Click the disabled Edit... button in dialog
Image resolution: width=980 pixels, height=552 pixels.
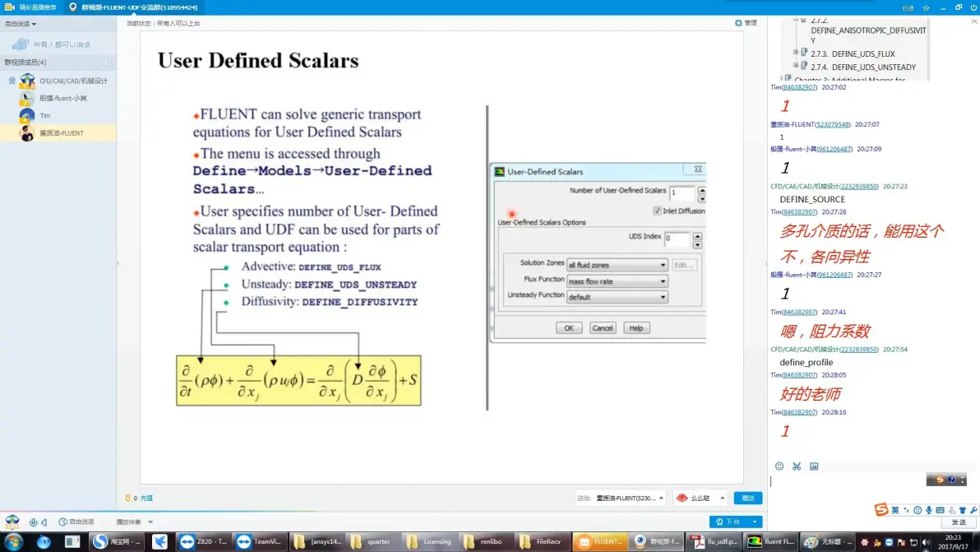point(684,265)
